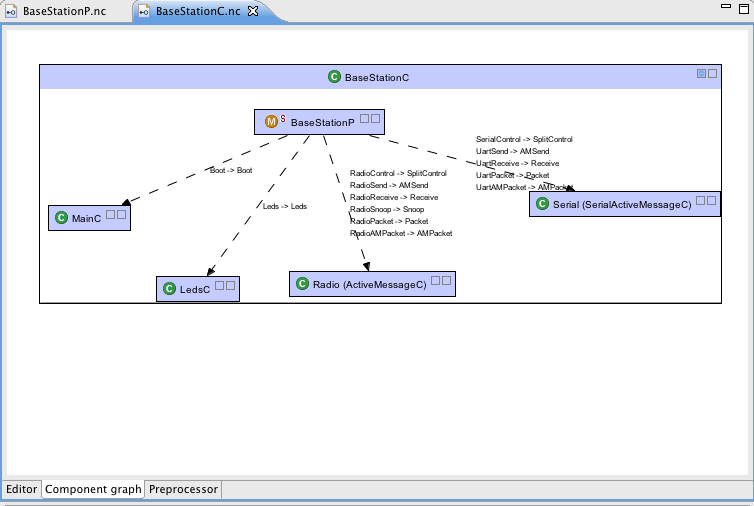Toggle first square box on BaseStationP node

tap(364, 118)
